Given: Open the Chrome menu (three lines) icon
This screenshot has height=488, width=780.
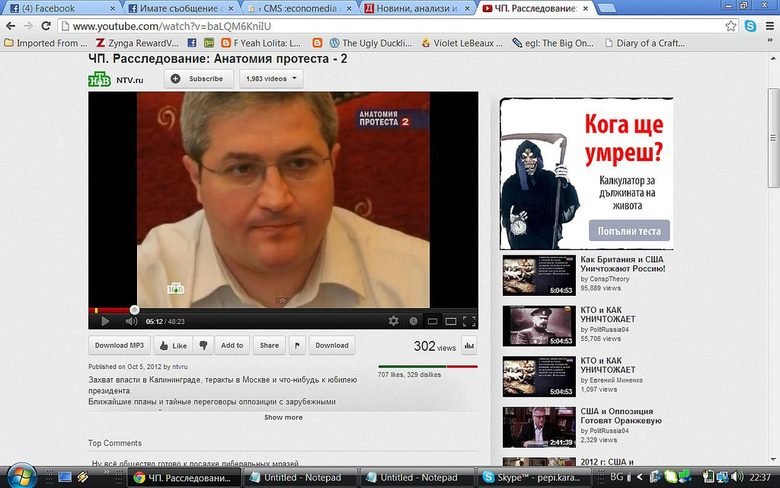Looking at the screenshot, I should click(770, 26).
